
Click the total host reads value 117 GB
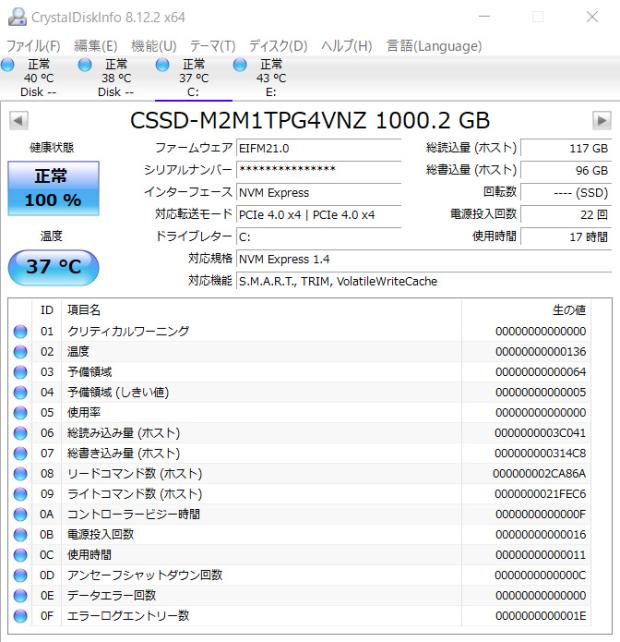566,148
